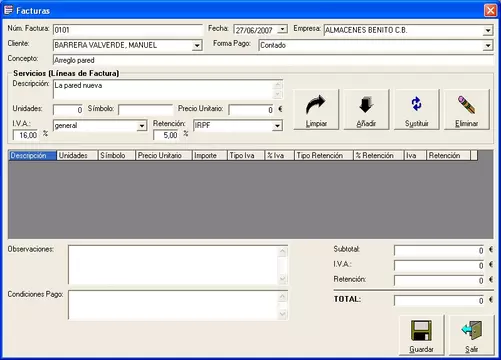This screenshot has width=501, height=360.
Task: Click the Facturas title bar icon
Action: pos(8,10)
